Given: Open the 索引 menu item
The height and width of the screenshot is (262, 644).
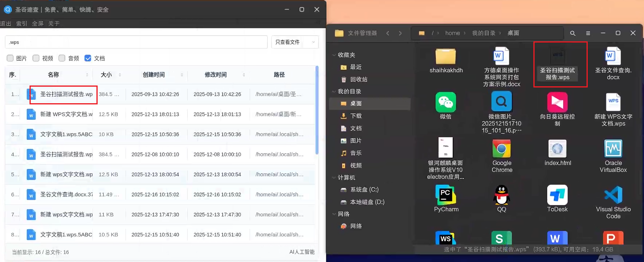Looking at the screenshot, I should (22, 24).
